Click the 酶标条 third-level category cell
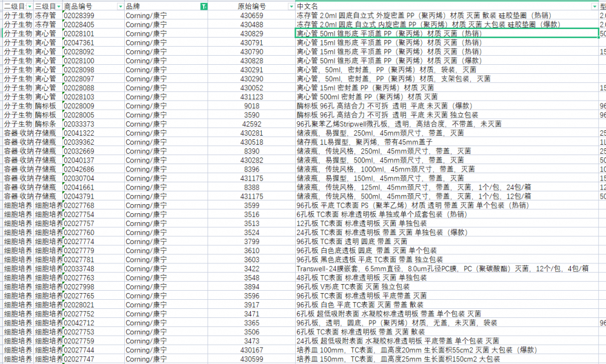Image resolution: width=606 pixels, height=364 pixels. [48, 124]
